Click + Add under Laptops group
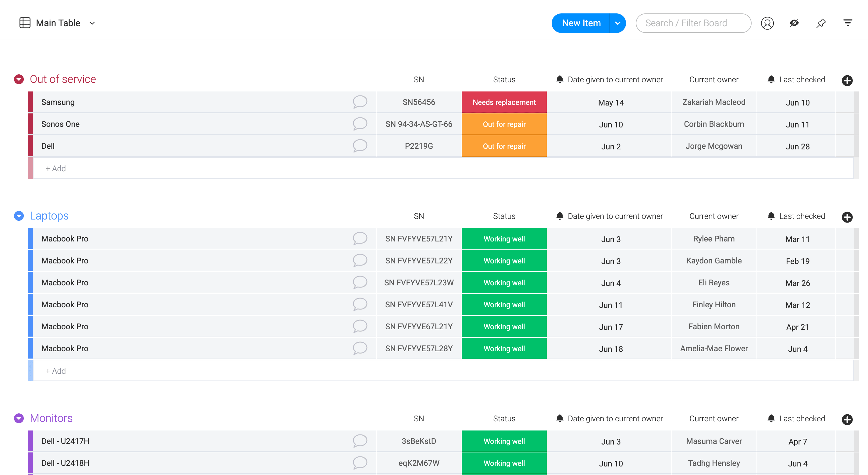This screenshot has height=475, width=868. tap(56, 371)
